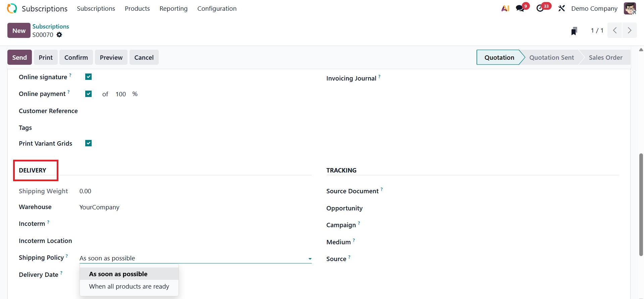Select "When all products are ready" option
Viewport: 644px width, 299px height.
coord(129,287)
